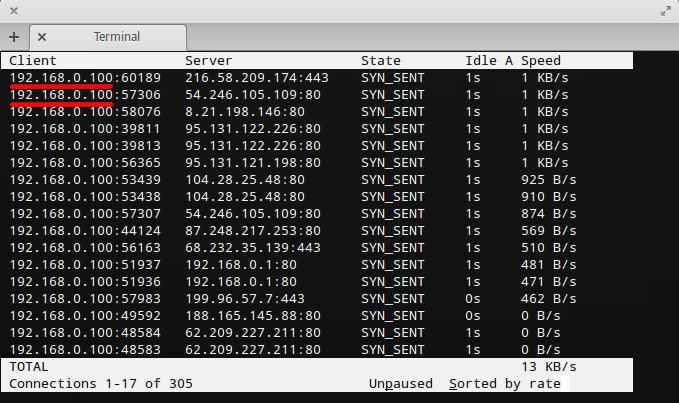Viewport: 679px width, 403px height.
Task: Click the Server column header
Action: [x=209, y=61]
